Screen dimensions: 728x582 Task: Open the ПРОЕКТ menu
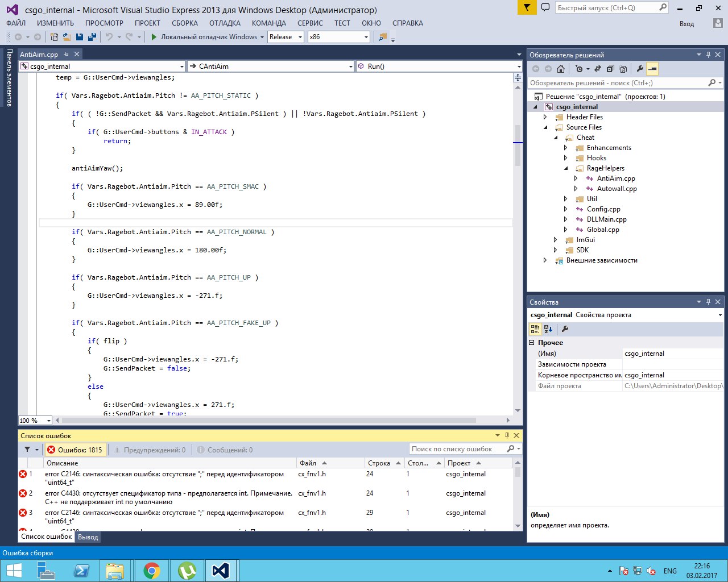pos(147,23)
